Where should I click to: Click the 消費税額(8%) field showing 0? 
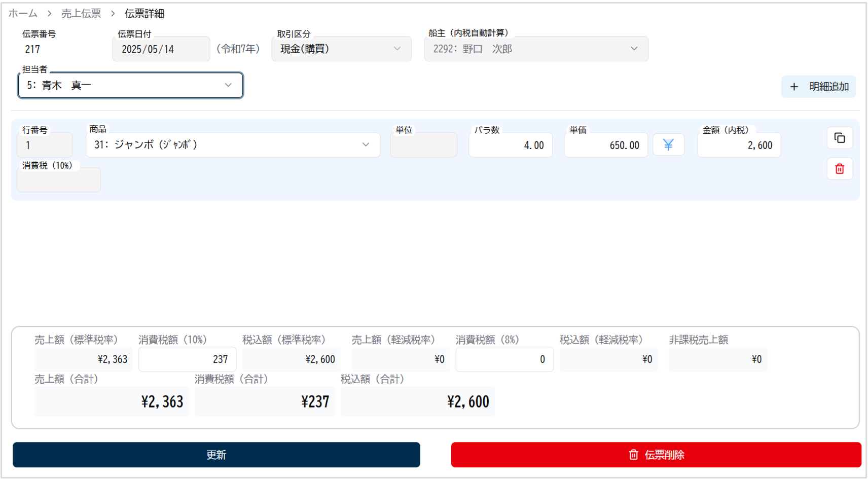pyautogui.click(x=504, y=359)
